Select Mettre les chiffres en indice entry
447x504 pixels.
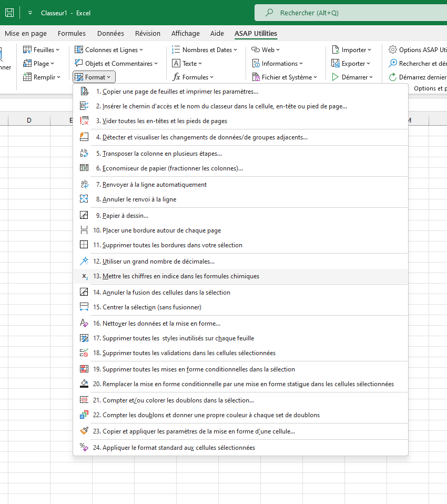coord(241,276)
